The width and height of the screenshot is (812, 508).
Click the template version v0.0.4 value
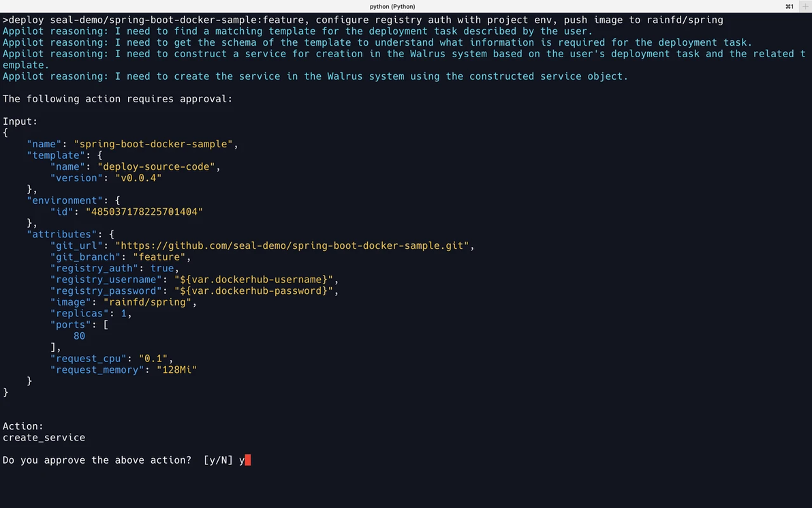(138, 178)
